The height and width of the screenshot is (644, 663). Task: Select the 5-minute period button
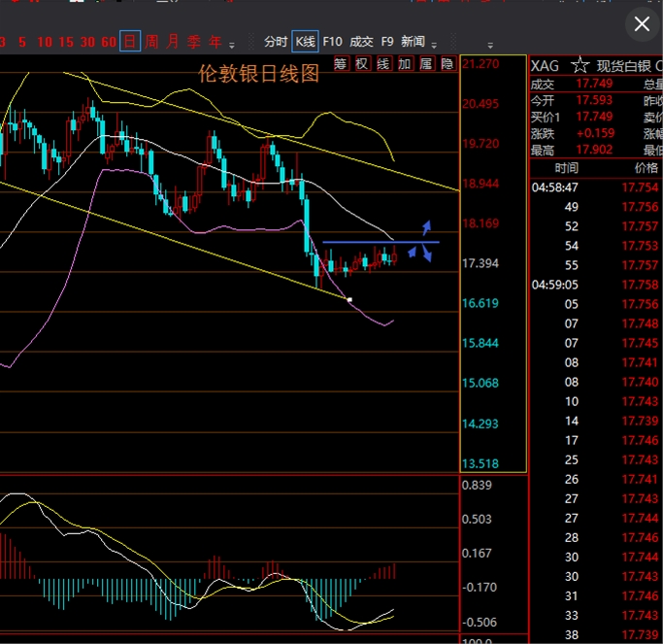click(22, 42)
